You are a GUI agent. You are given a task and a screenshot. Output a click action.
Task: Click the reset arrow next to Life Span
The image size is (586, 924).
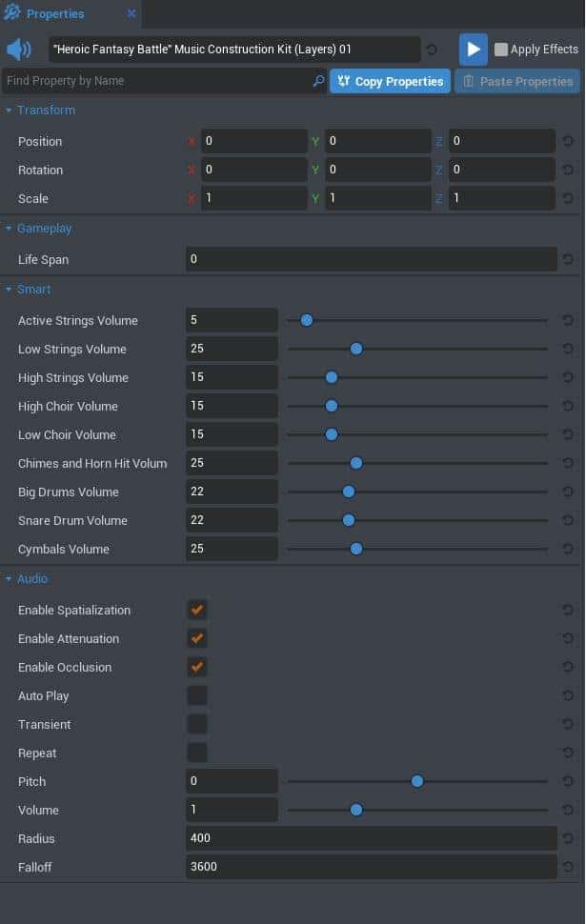[568, 259]
